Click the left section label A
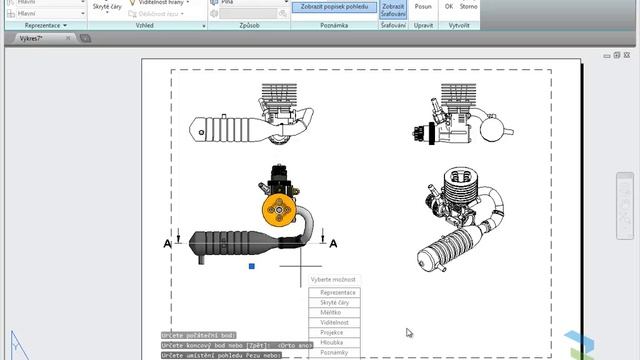Image resolution: width=640 pixels, height=360 pixels. (167, 244)
